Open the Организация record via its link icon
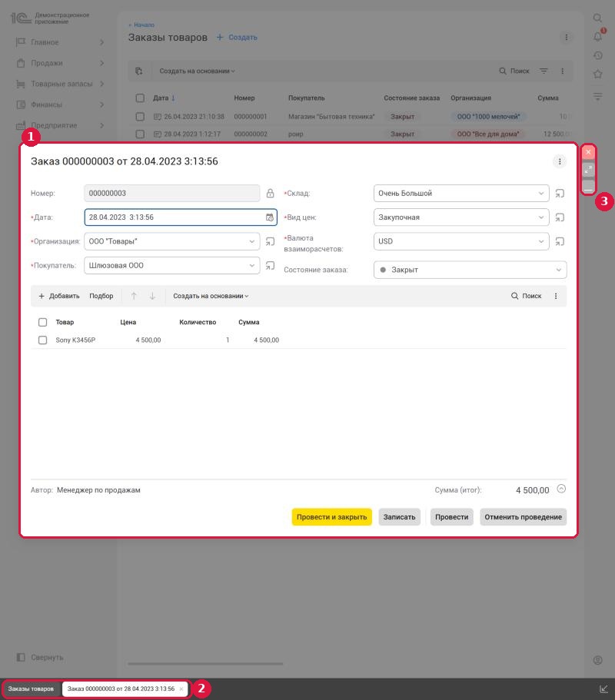The image size is (615, 700). click(x=270, y=241)
